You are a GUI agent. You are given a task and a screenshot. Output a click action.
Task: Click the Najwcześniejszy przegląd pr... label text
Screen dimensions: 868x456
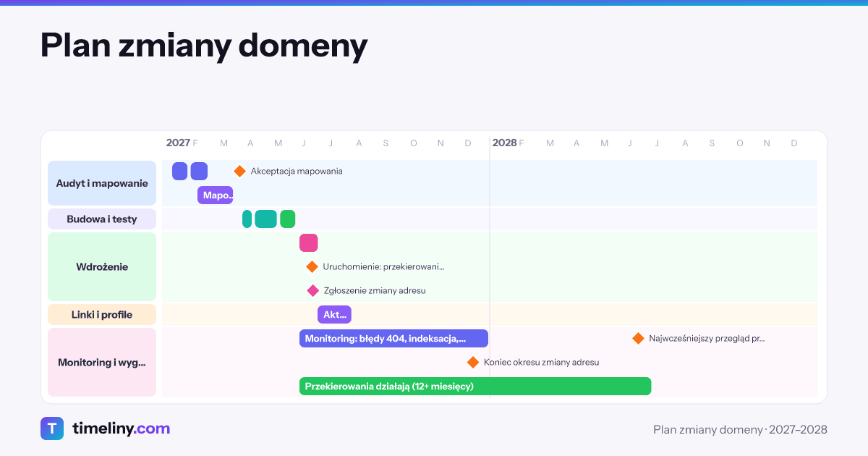tap(707, 338)
